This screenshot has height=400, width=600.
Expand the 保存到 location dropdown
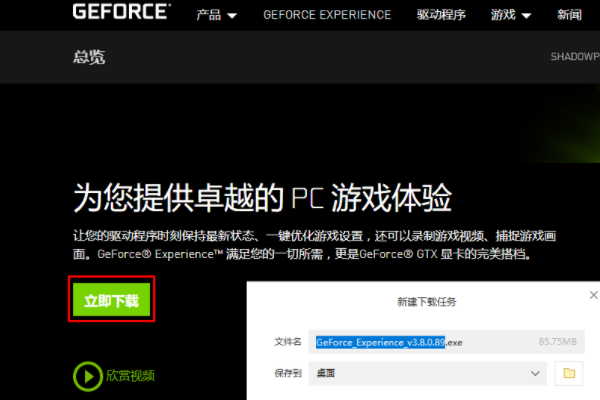(427, 373)
